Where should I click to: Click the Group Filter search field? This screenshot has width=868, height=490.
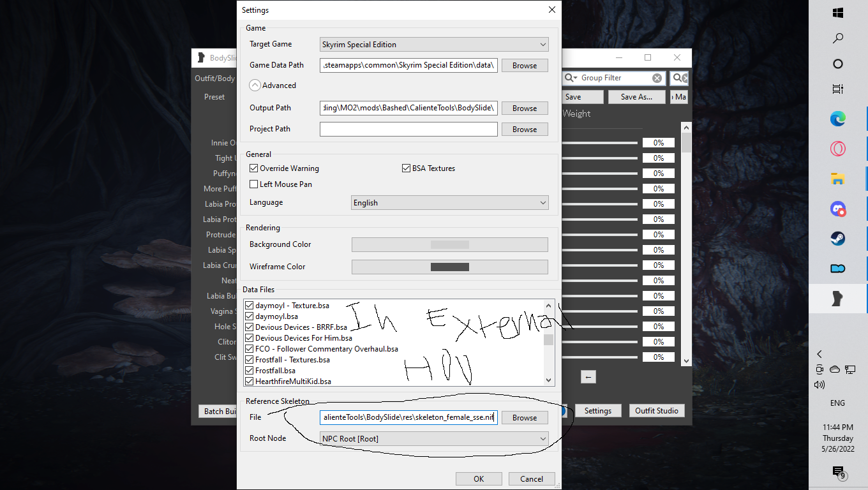coord(615,78)
